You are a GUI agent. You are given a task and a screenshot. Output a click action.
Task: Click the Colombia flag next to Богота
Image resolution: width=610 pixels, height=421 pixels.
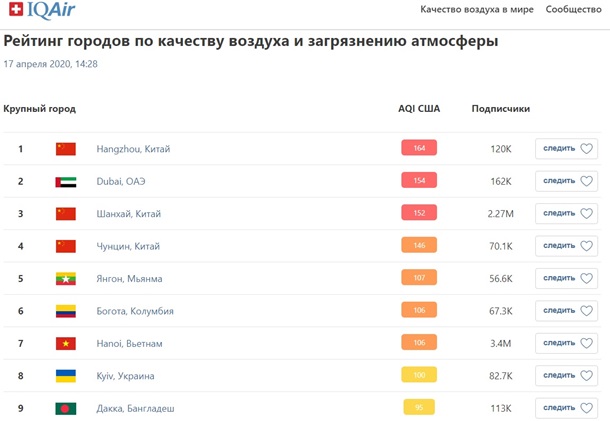[x=66, y=311]
